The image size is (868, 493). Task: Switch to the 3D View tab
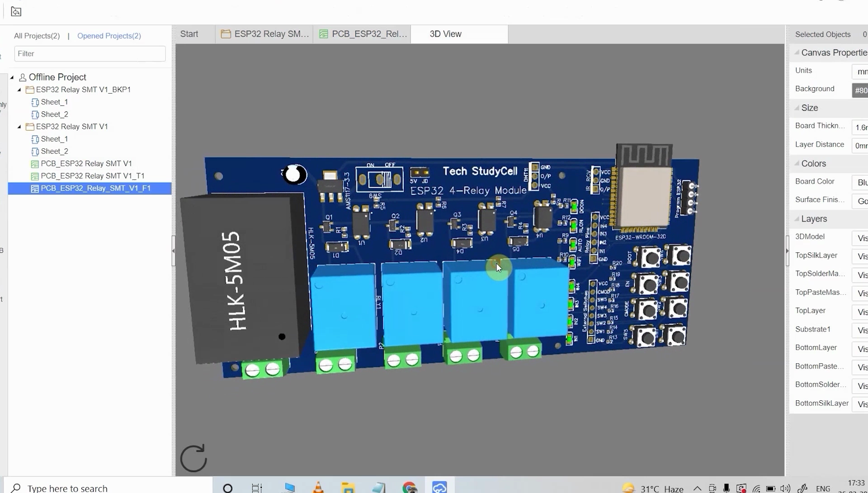445,33
